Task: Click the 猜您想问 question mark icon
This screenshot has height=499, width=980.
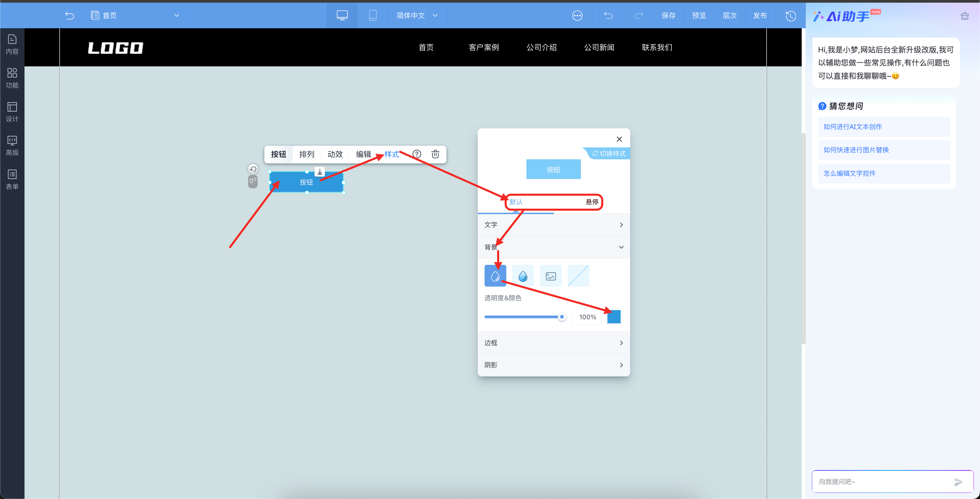Action: pos(822,106)
